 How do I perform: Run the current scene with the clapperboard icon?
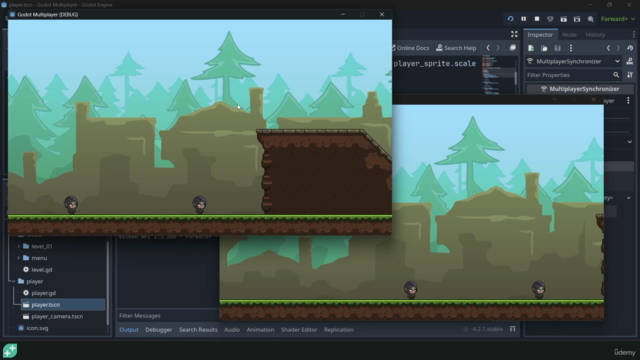pyautogui.click(x=564, y=19)
